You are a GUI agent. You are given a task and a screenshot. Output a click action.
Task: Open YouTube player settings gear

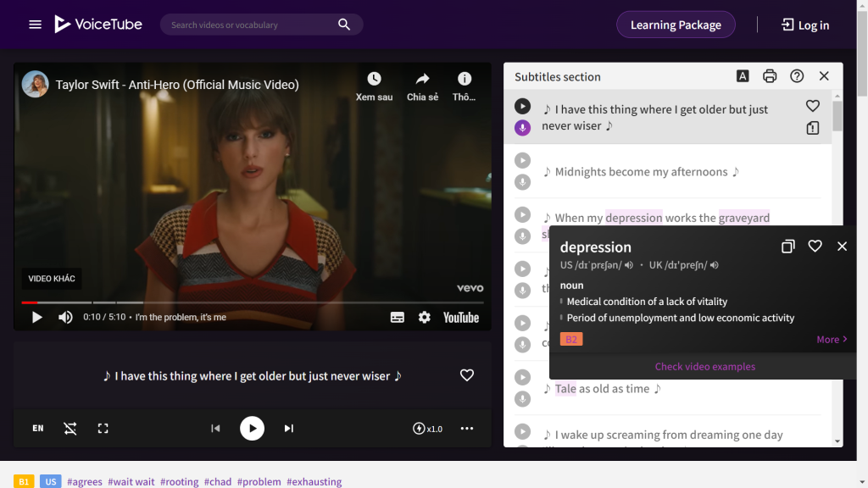click(x=424, y=317)
